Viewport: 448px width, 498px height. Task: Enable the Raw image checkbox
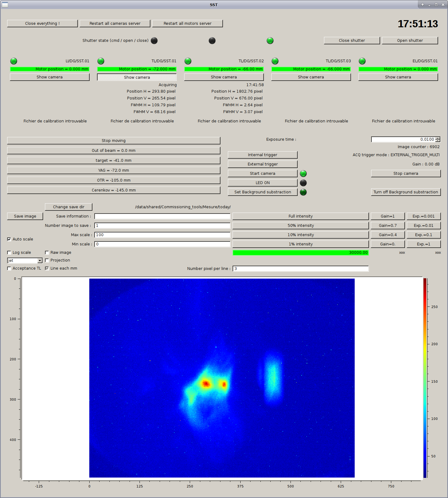47,253
